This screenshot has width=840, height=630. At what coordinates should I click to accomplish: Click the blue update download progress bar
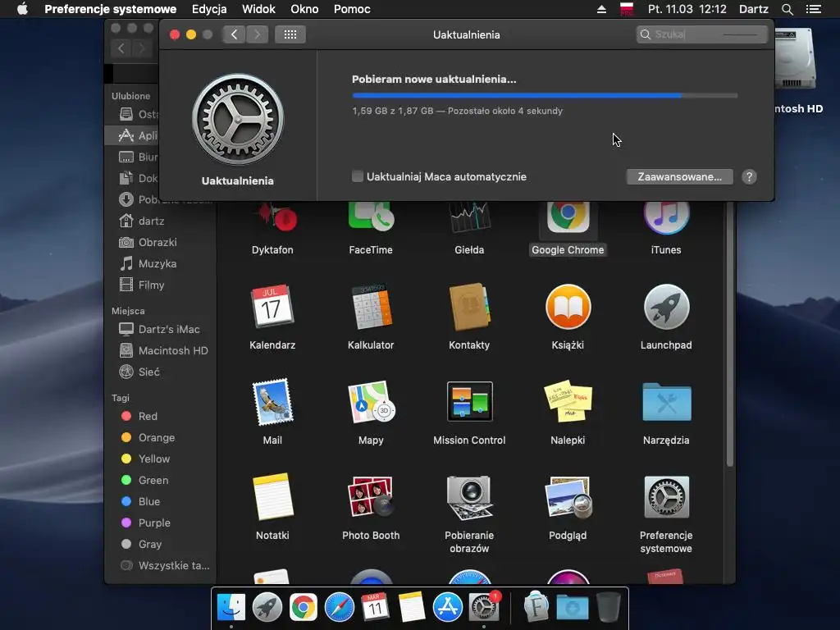545,95
